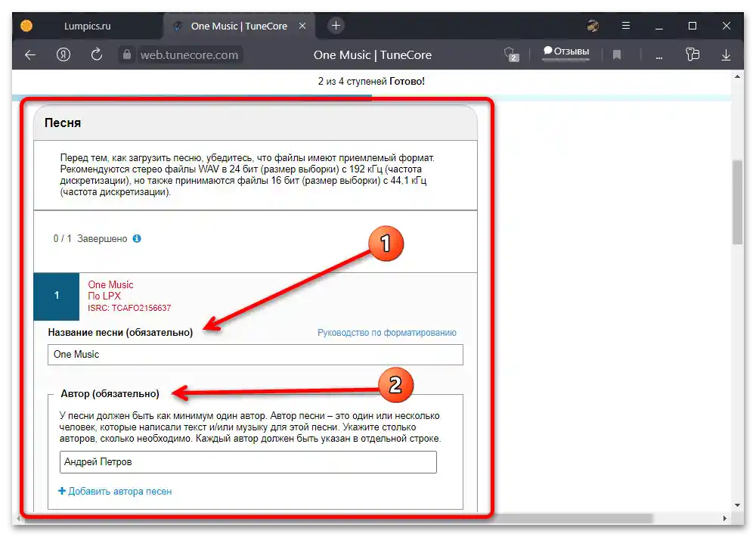Click the vertical scrollbar thumb

click(737, 203)
